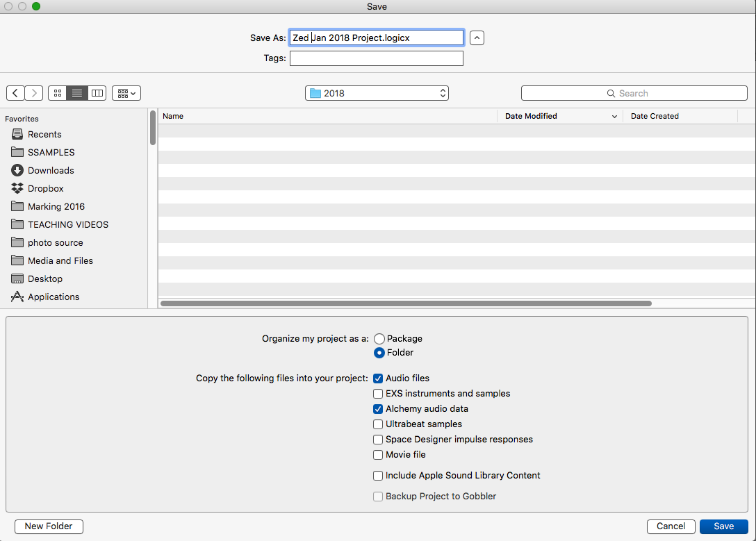This screenshot has height=541, width=756.
Task: Open Applications in the sidebar
Action: pyautogui.click(x=45, y=297)
